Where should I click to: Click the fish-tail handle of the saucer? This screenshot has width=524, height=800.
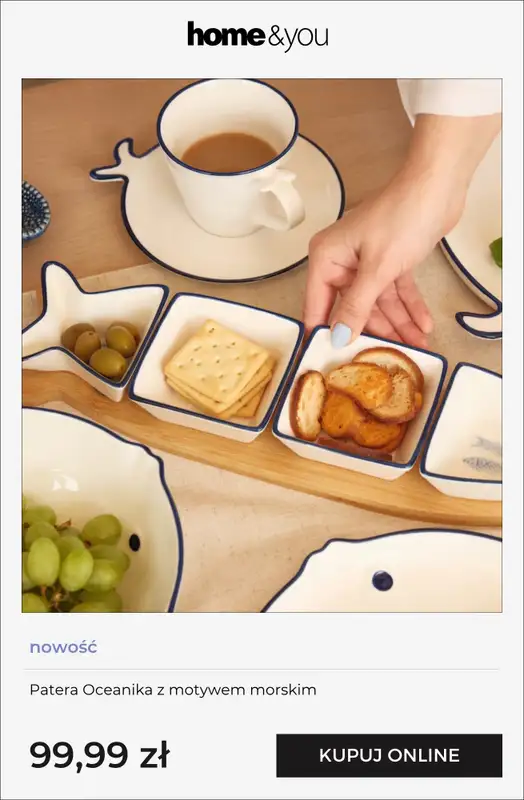tap(116, 162)
